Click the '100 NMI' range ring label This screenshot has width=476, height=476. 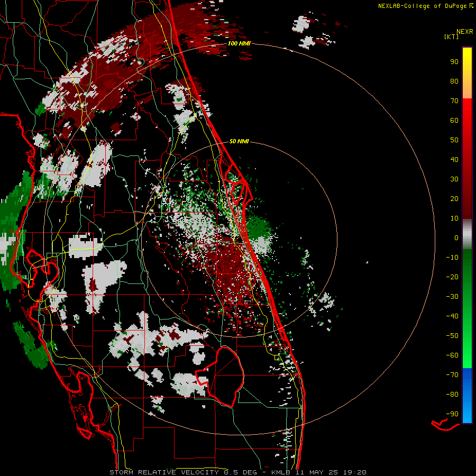point(239,43)
